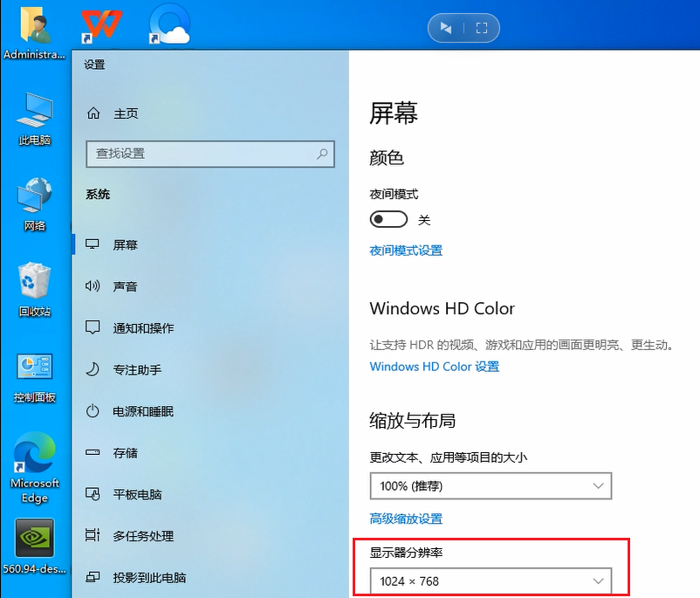The image size is (700, 598).
Task: Open the 主页 home icon
Action: pos(93,113)
